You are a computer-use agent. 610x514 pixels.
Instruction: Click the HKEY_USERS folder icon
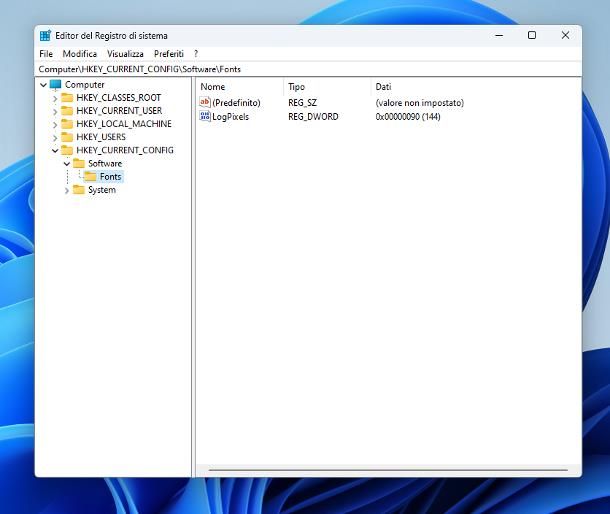(67, 137)
